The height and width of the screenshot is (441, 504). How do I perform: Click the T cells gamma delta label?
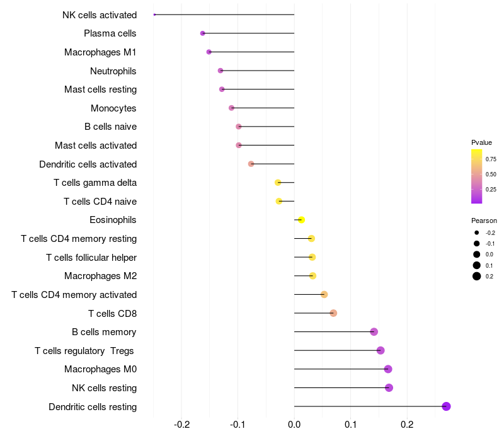[x=95, y=183]
